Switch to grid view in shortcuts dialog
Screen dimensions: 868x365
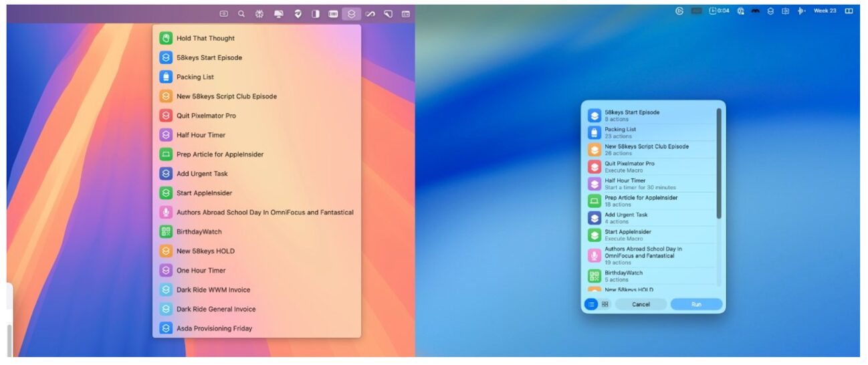click(x=605, y=304)
